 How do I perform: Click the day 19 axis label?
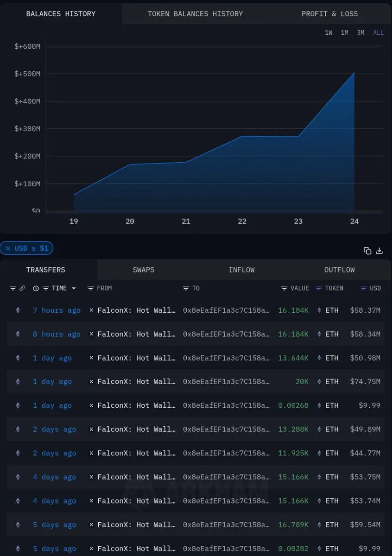(74, 221)
